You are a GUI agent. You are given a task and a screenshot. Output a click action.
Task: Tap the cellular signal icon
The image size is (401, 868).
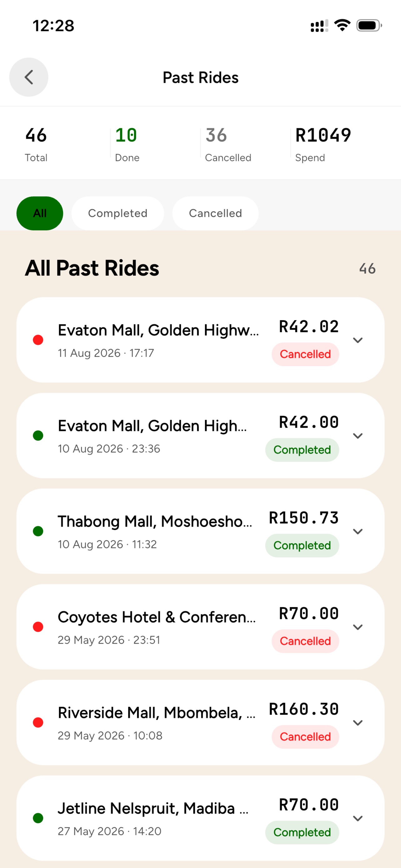319,26
